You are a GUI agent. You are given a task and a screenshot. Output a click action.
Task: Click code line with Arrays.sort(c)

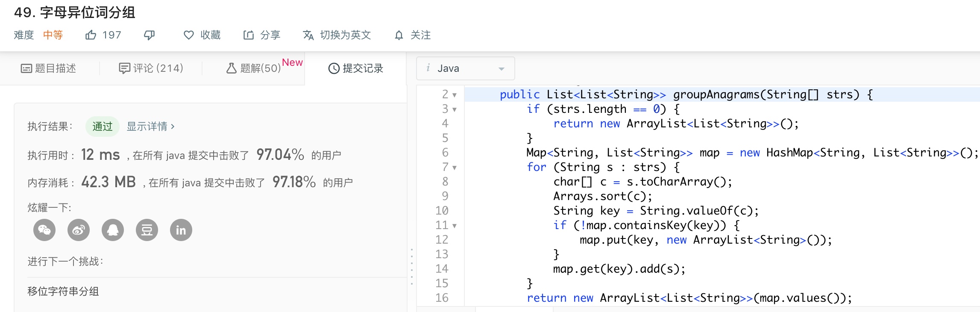[603, 196]
